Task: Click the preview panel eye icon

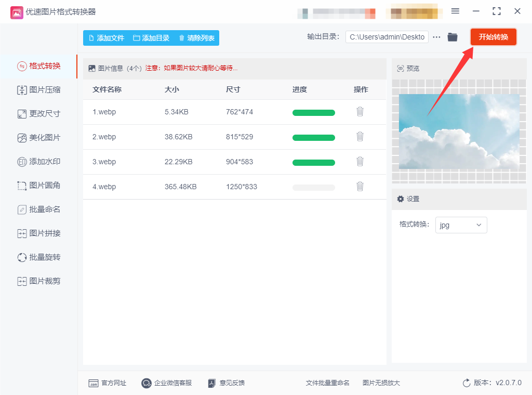Action: coord(401,69)
